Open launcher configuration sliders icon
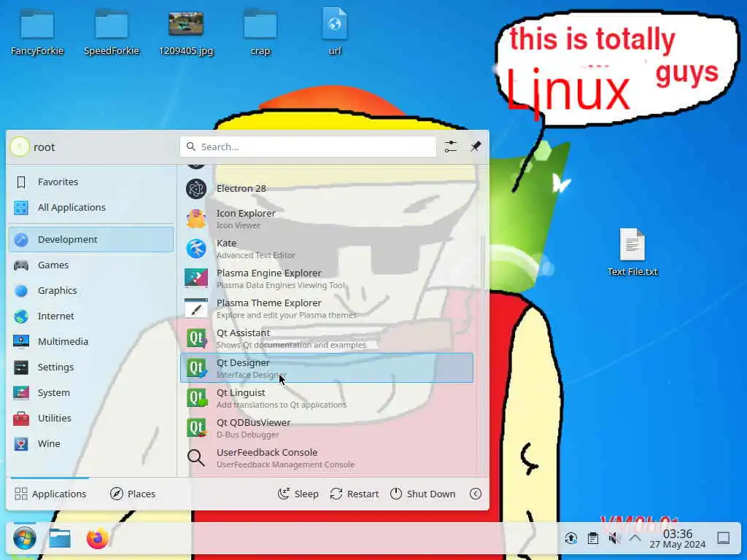 click(x=451, y=147)
